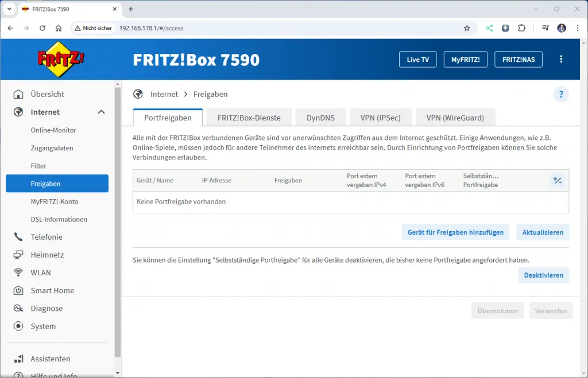This screenshot has width=588, height=378.
Task: Click the browser address bar URL field
Action: coord(287,28)
